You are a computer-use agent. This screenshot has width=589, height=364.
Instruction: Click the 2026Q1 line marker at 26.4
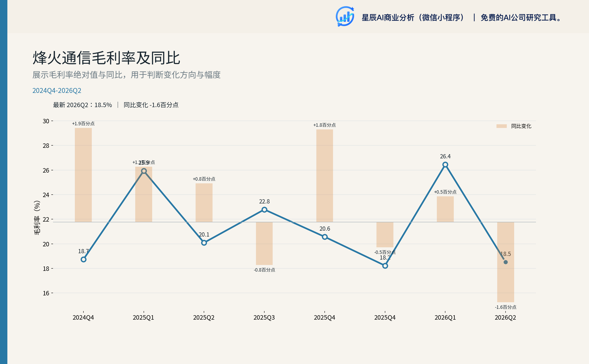click(x=445, y=164)
